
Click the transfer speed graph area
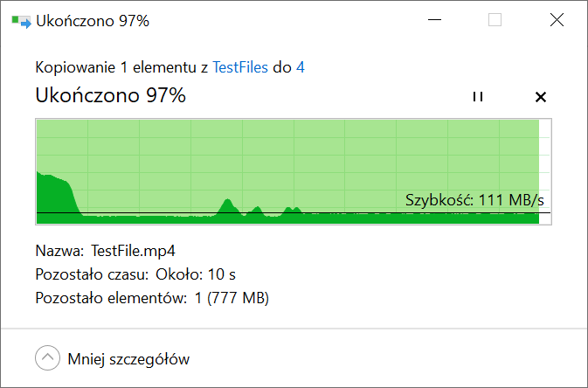coord(294,171)
